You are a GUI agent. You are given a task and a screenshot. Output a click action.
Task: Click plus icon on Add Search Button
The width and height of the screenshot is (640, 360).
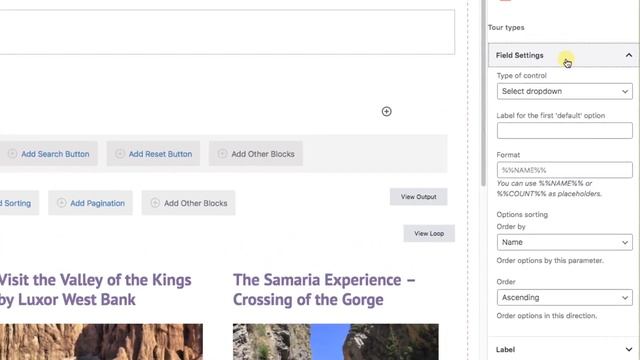pos(13,154)
